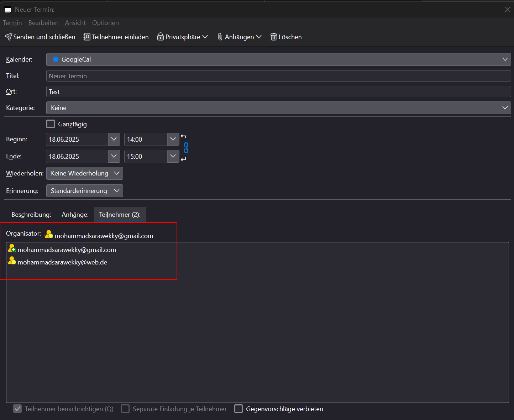514x420 pixels.
Task: Click the Senden und schließen paper plane icon
Action: tap(8, 37)
